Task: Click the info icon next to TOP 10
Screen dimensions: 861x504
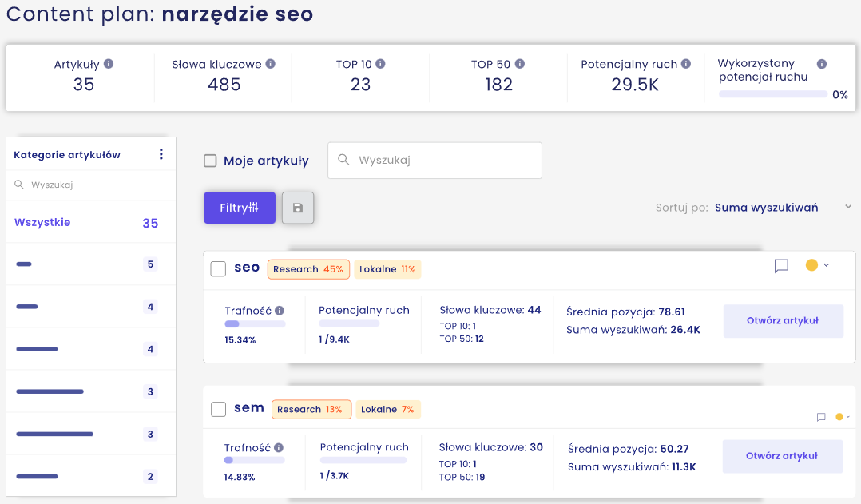Action: (380, 64)
